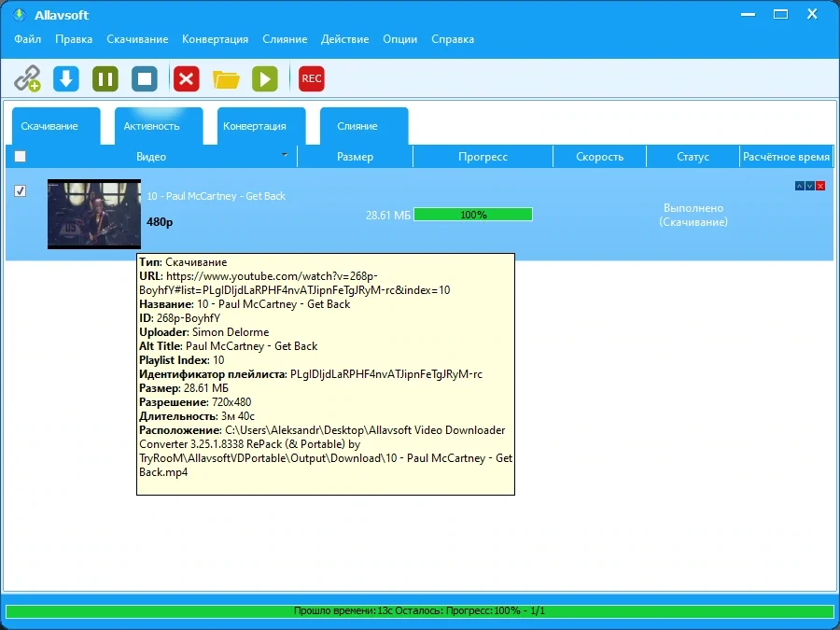Select the Get Back video thumbnail
840x630 pixels.
94,215
